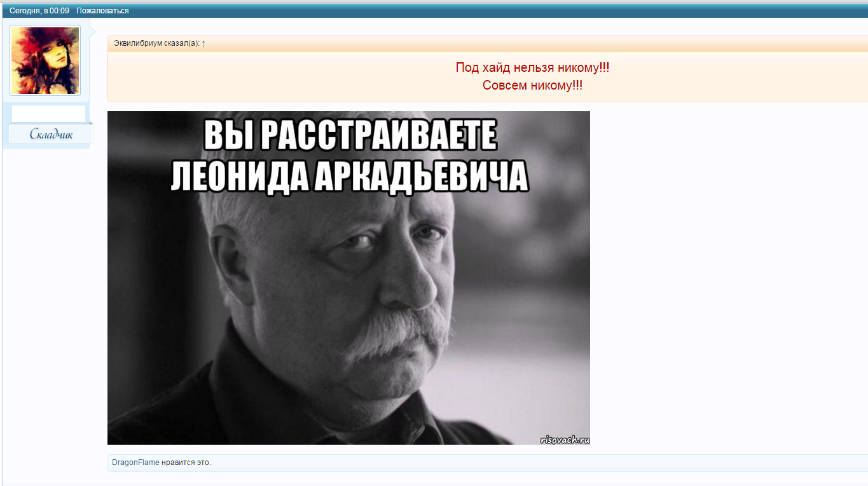Click the empty area of the likes bar
Image resolution: width=868 pixels, height=486 pixels.
[x=509, y=462]
